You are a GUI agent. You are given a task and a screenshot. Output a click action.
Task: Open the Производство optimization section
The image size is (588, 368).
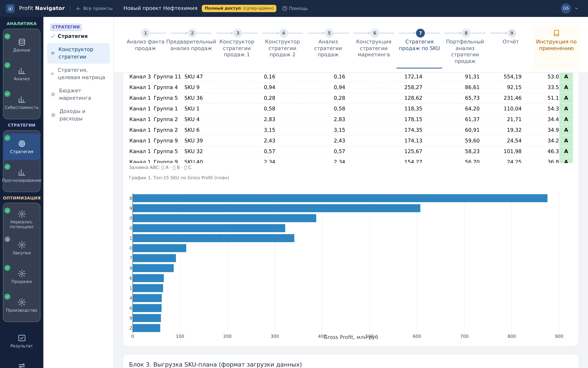(x=22, y=305)
